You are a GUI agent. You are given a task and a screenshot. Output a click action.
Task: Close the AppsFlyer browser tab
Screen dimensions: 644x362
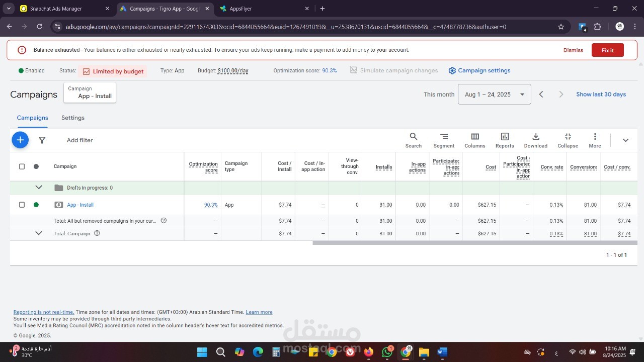(x=307, y=9)
